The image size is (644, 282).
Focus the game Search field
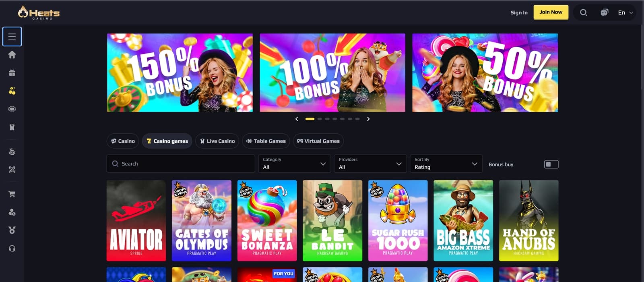coord(181,164)
